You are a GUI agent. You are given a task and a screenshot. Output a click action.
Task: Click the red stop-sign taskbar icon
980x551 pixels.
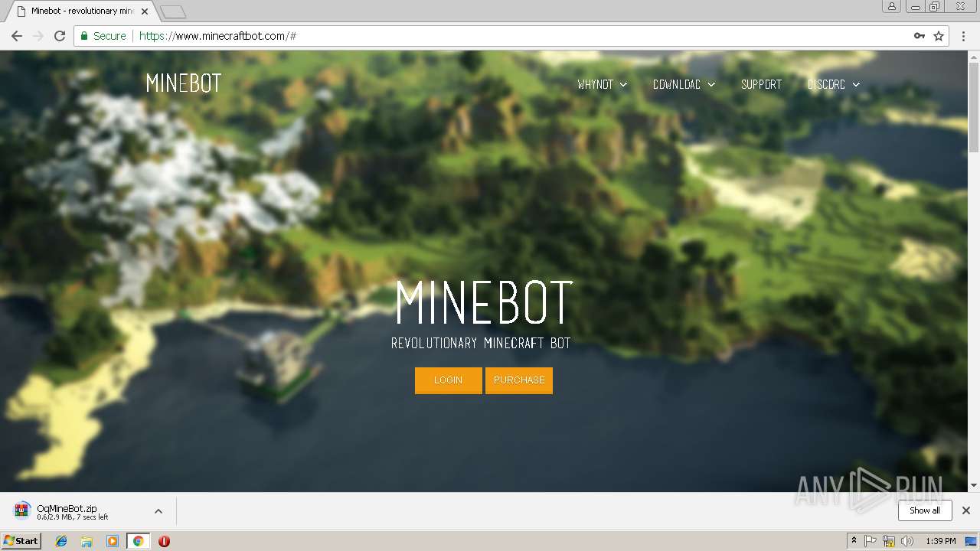164,541
